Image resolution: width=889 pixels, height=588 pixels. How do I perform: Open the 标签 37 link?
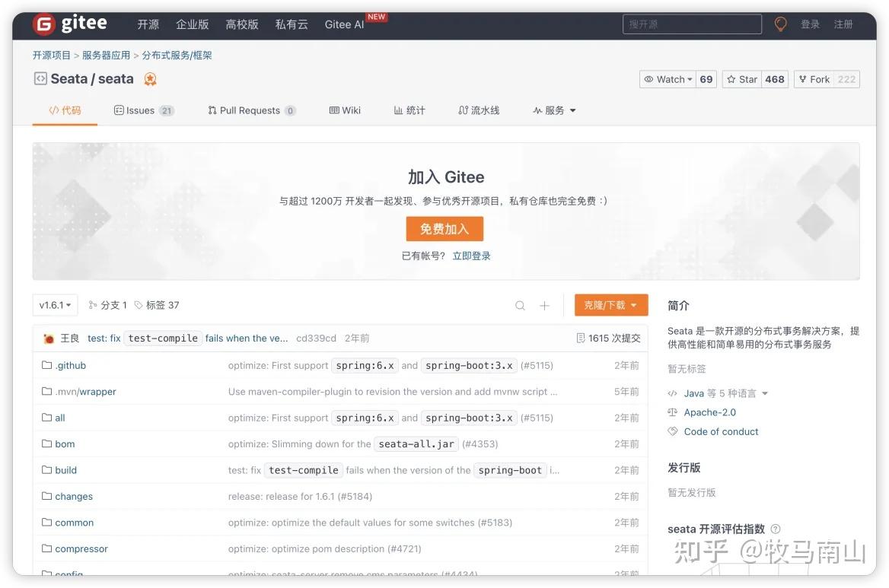point(157,305)
